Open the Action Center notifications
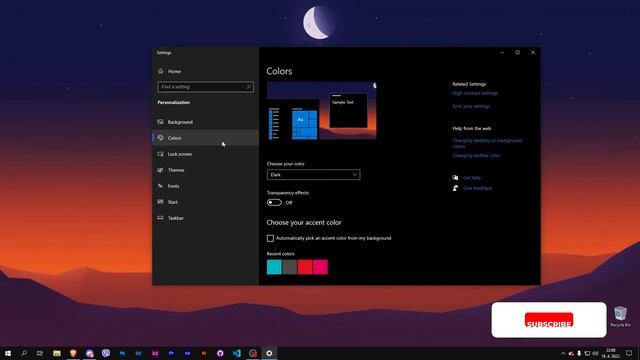 point(629,353)
